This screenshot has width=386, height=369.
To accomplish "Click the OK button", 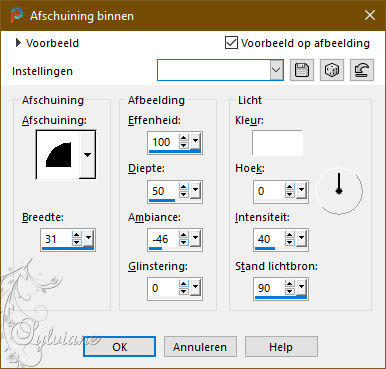I will coord(119,347).
